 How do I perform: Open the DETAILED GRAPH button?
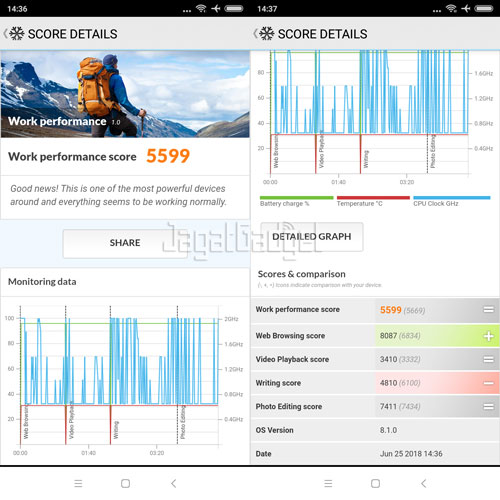click(x=312, y=237)
